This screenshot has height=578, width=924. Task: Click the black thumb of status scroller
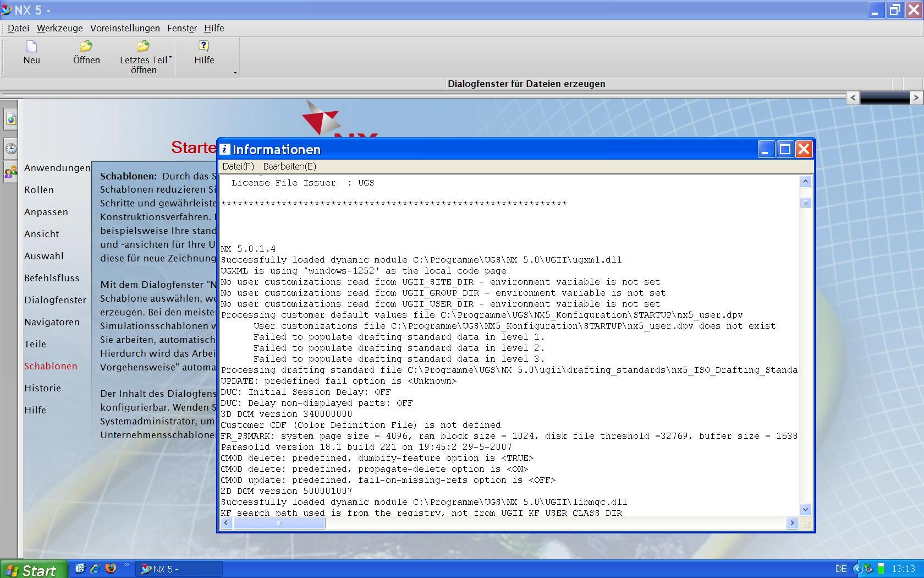884,97
